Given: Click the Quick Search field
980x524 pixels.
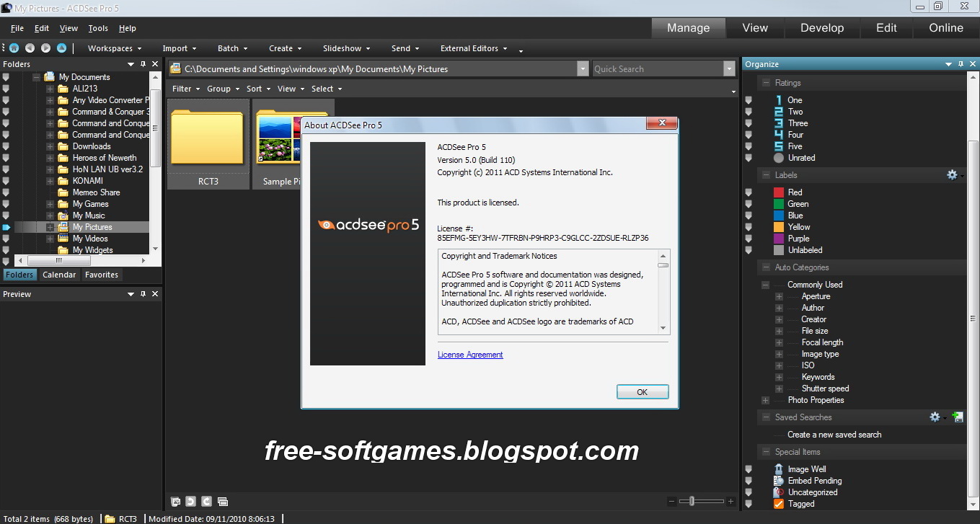Looking at the screenshot, I should pos(657,68).
